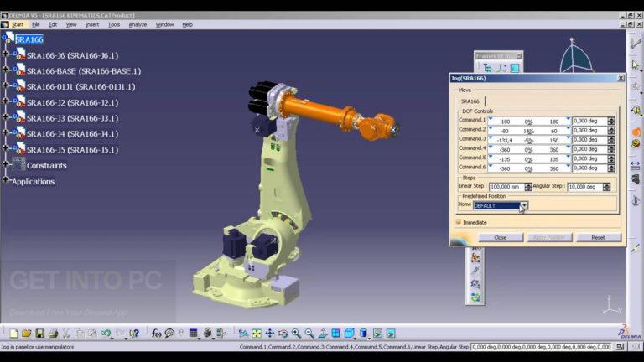Viewport: 644px width, 362px height.
Task: Click the status bar command input field
Action: pyautogui.click(x=542, y=347)
